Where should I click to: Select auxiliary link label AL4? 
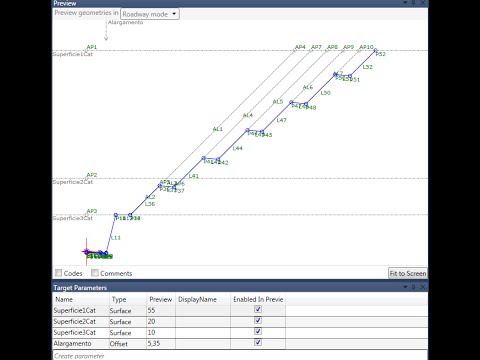248,115
